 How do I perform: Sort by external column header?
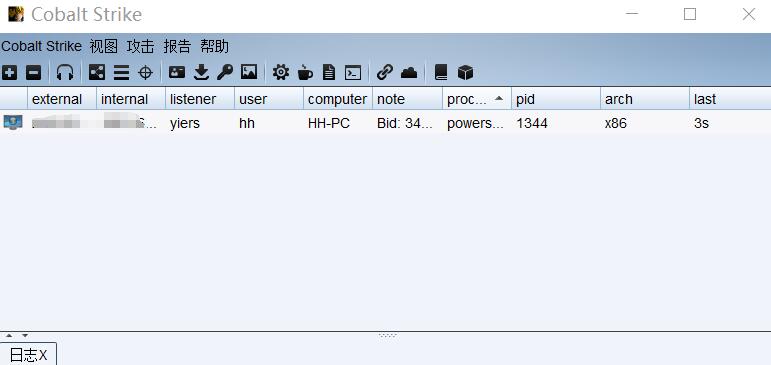click(x=62, y=99)
